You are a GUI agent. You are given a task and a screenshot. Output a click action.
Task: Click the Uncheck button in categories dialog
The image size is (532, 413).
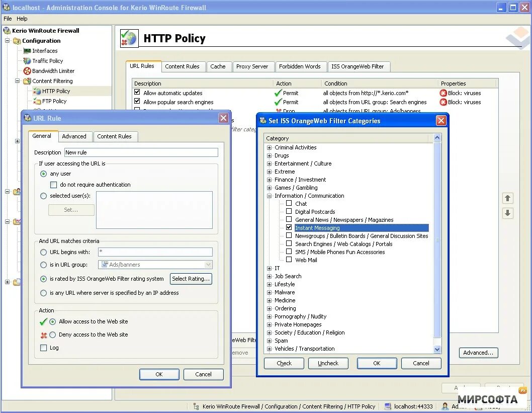pos(328,363)
